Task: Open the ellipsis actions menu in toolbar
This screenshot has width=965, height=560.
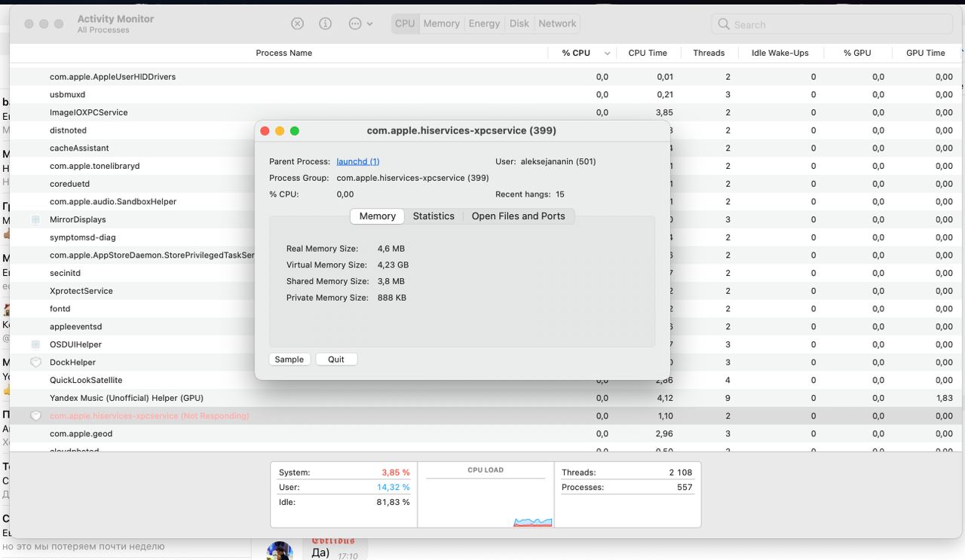Action: point(360,23)
